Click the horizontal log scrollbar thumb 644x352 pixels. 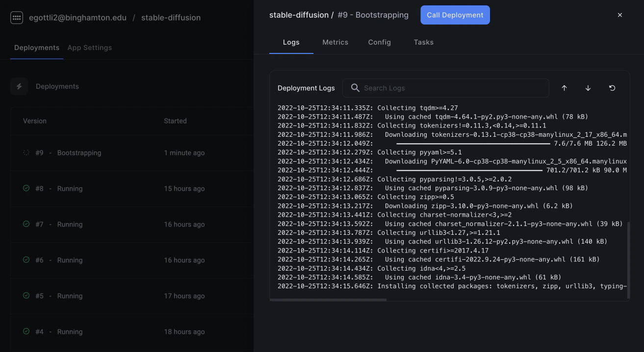click(328, 300)
